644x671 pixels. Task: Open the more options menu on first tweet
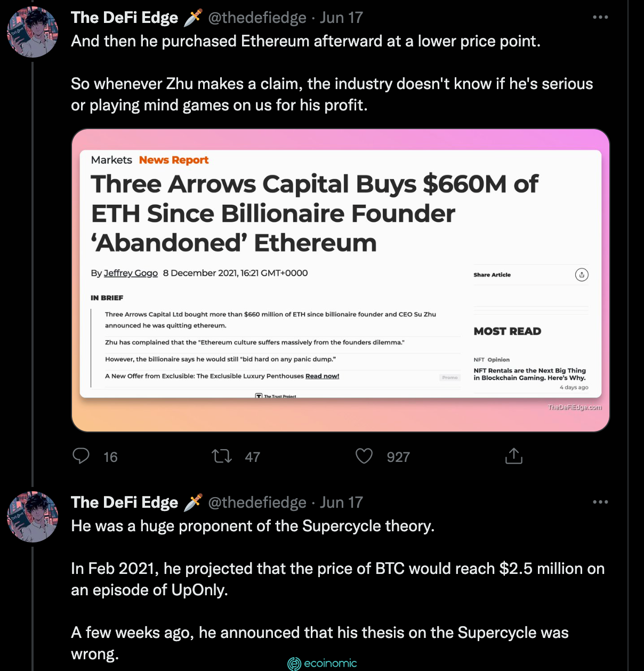tap(600, 17)
